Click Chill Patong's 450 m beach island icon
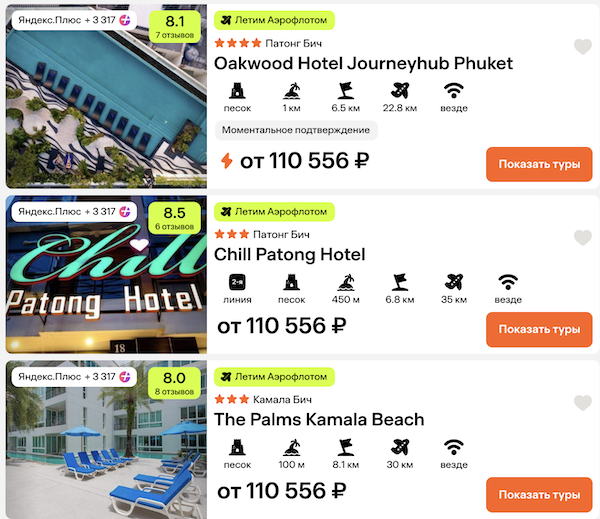This screenshot has width=600, height=519. pos(346,282)
